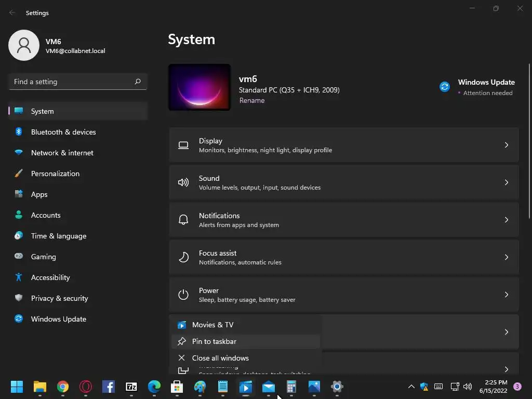The width and height of the screenshot is (532, 399).
Task: Click the desktop wallpaper thumbnail
Action: click(x=199, y=87)
